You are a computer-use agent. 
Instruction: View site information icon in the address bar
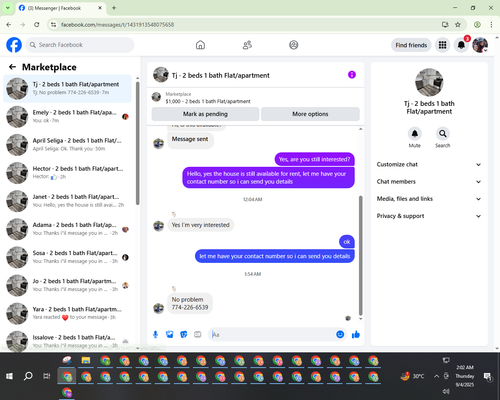[x=53, y=24]
